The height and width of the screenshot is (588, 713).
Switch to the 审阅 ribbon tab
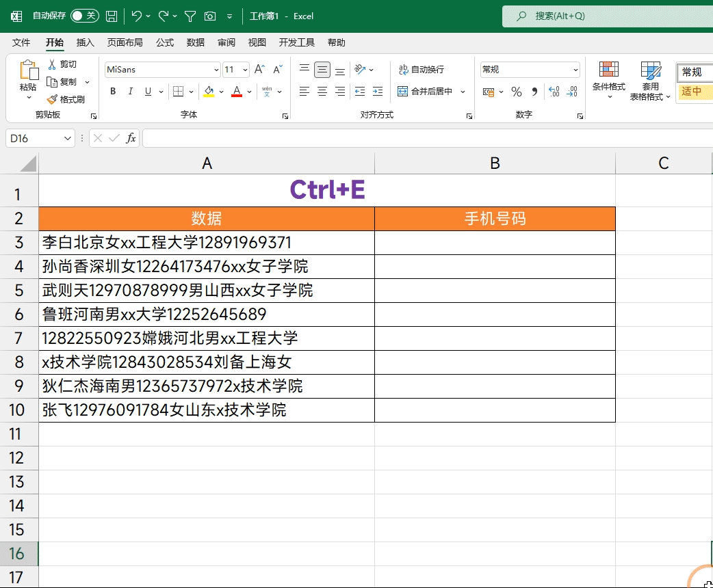226,42
